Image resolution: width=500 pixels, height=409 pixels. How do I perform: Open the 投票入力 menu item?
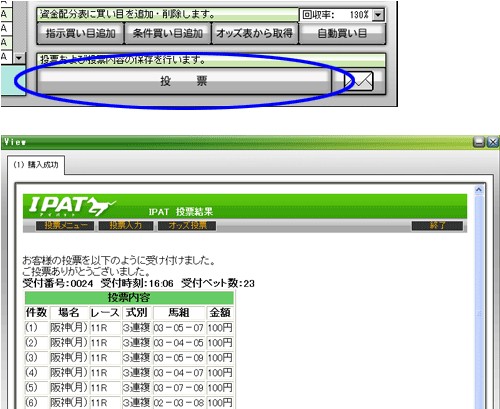(126, 225)
